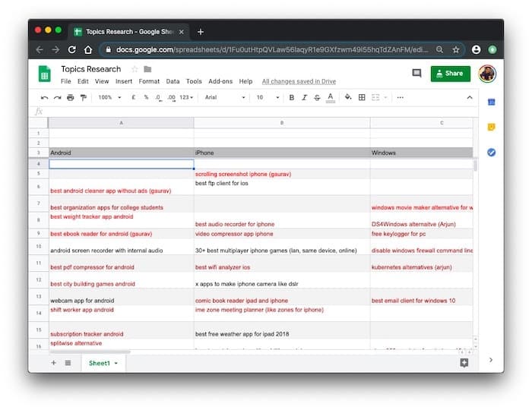This screenshot has width=532, height=410.
Task: Open Keep notes in the side panel
Action: click(x=491, y=127)
